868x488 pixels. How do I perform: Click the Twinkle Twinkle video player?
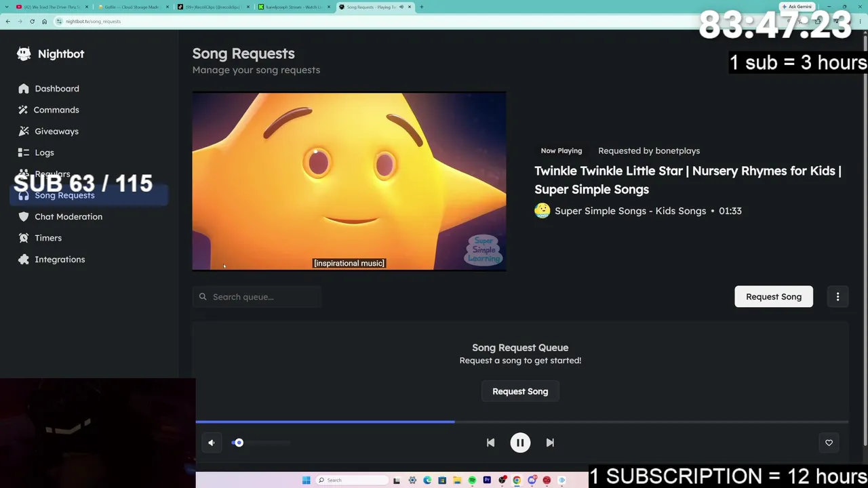tap(349, 181)
